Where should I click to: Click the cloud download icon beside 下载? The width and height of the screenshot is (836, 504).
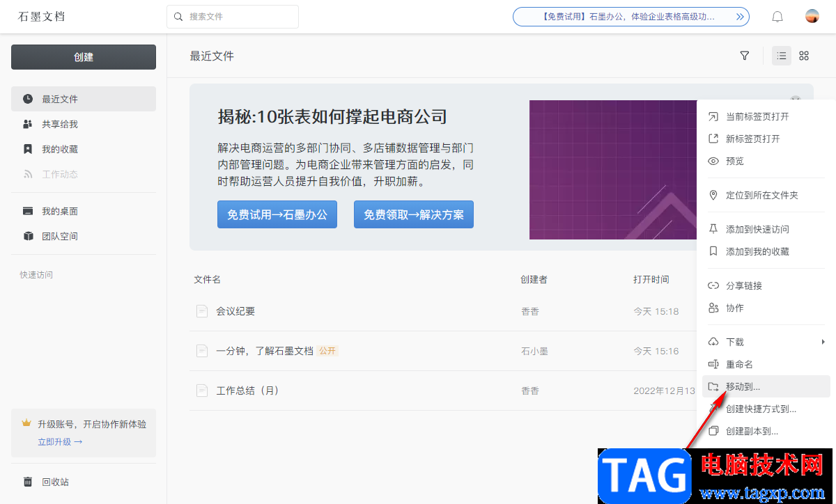tap(713, 342)
